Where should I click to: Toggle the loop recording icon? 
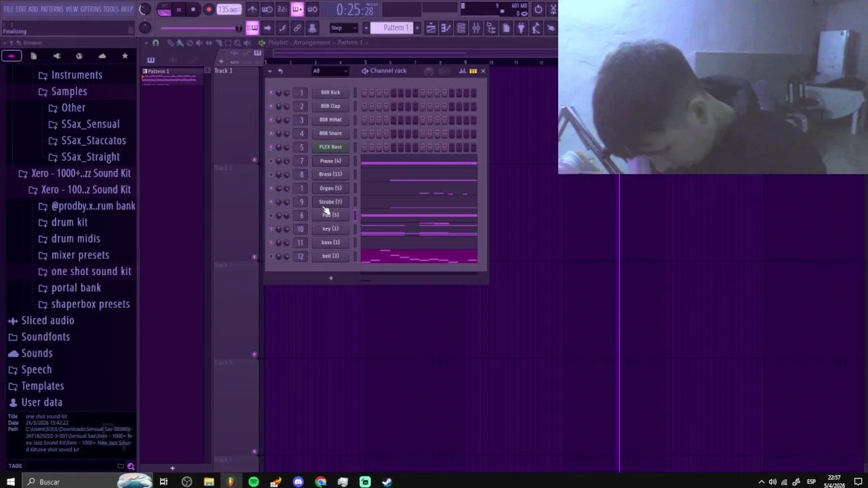(x=312, y=9)
